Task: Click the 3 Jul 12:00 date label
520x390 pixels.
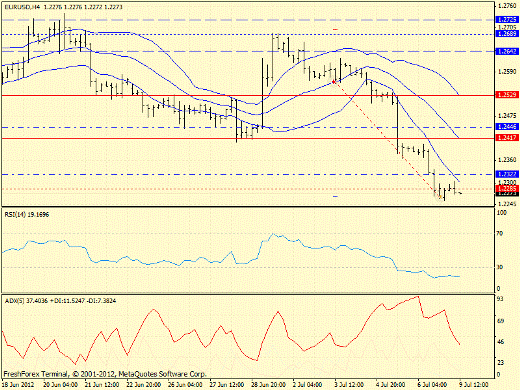Action: (x=349, y=385)
